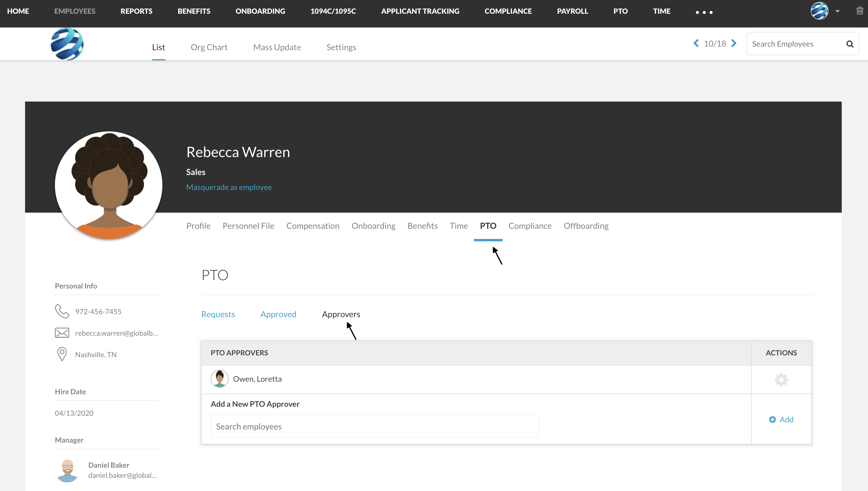Screen dimensions: 868x491
Task: Open the PTO Requests sub-tab
Action: pyautogui.click(x=218, y=314)
